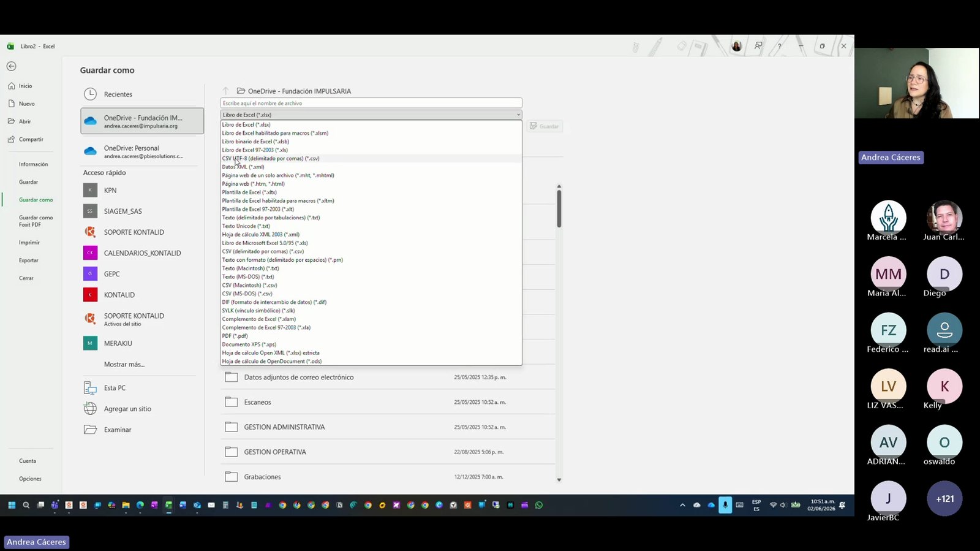Go to Imprimir in the sidebar
This screenshot has height=551, width=980.
click(x=29, y=243)
